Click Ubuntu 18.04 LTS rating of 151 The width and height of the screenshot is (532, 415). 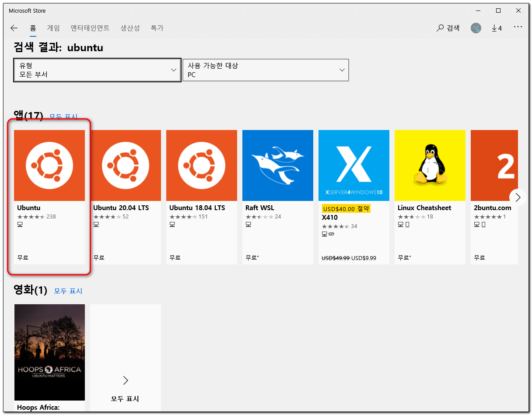[188, 217]
